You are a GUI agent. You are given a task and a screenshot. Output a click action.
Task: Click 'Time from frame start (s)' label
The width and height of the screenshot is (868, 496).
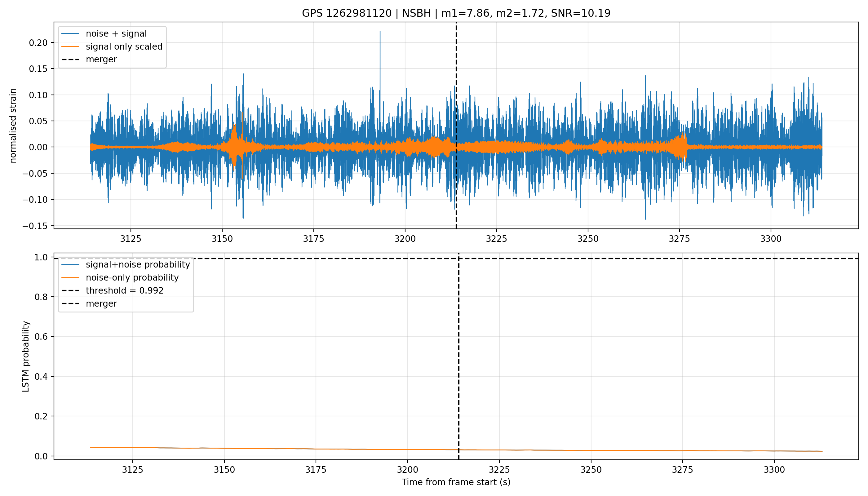coord(456,482)
